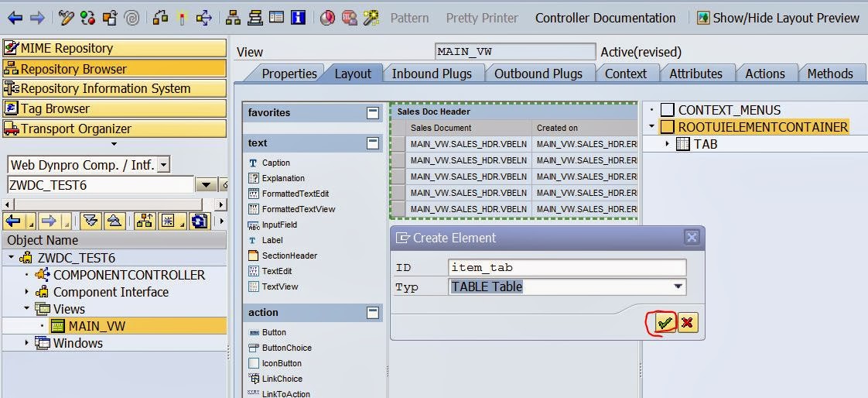Image resolution: width=868 pixels, height=398 pixels.
Task: Open Help with the blue info icon
Action: click(x=299, y=19)
